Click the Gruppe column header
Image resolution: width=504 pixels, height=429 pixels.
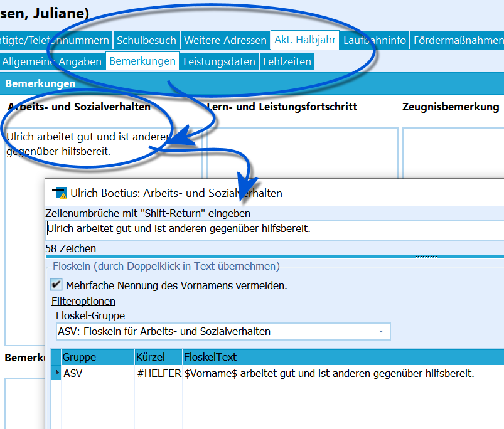[x=98, y=357]
